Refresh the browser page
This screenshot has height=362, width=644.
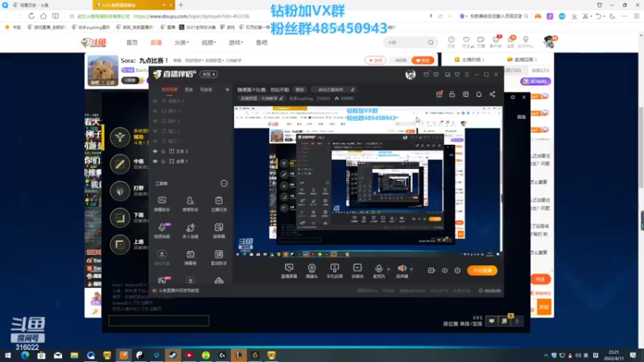tap(31, 16)
